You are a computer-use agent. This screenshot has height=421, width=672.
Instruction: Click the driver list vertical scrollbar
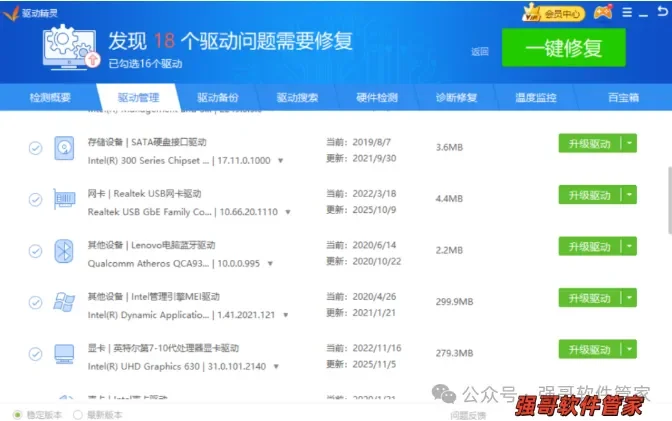669,200
